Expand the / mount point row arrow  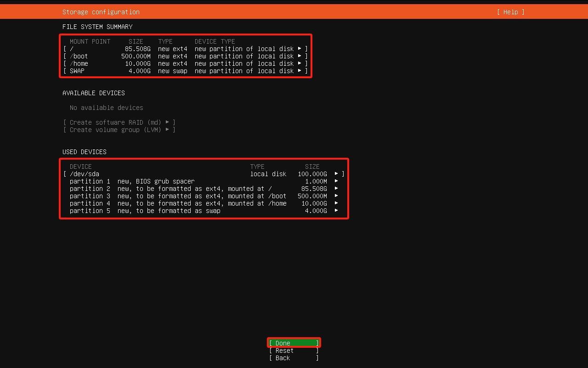[x=300, y=48]
